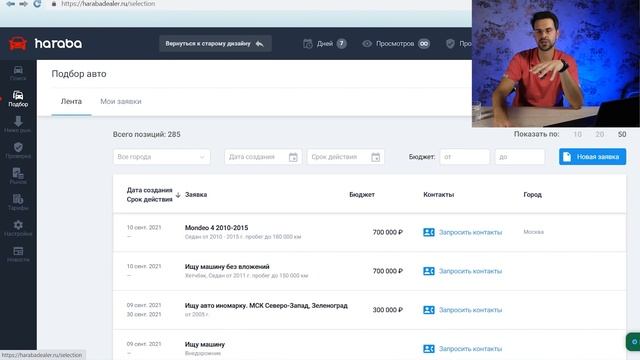This screenshot has height=360, width=640.
Task: Click the Просмотров infinity badge
Action: click(424, 44)
